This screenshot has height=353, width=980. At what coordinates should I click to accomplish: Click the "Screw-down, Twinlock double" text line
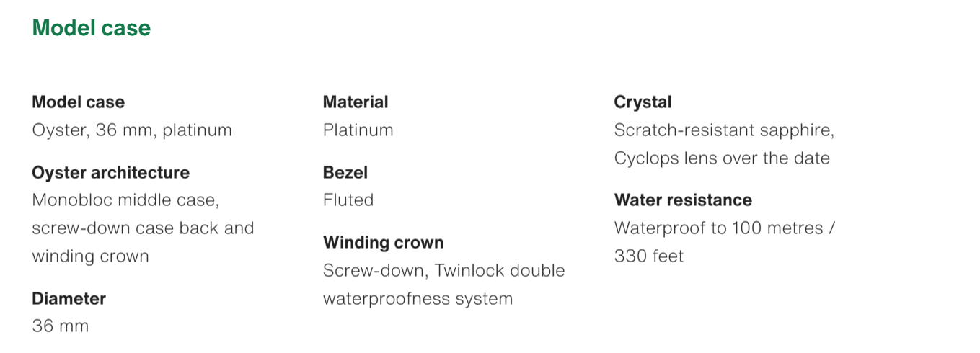pos(443,270)
